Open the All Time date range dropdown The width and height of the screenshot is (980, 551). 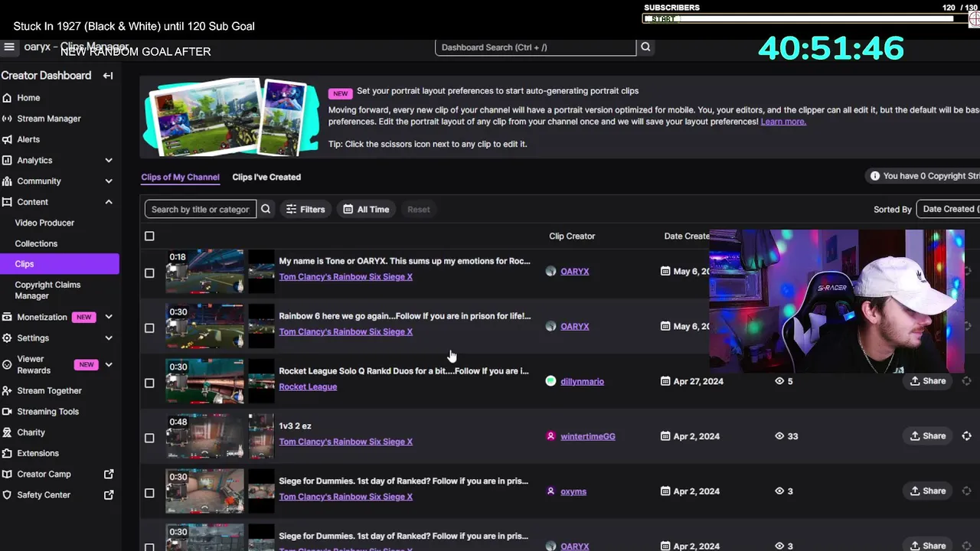(x=366, y=209)
